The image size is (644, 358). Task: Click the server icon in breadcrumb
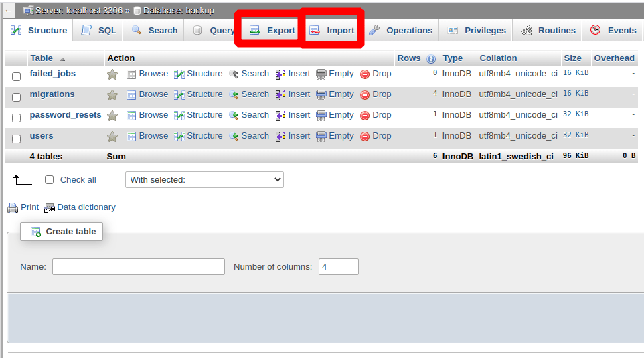28,11
